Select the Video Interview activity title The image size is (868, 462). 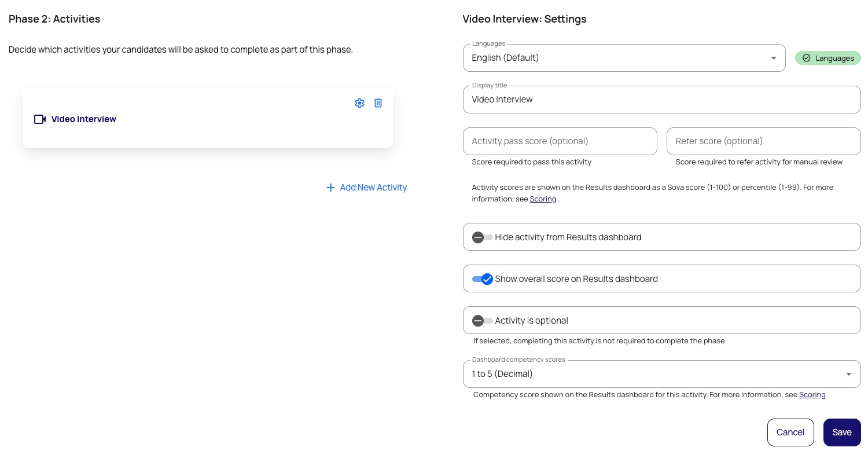(x=83, y=119)
